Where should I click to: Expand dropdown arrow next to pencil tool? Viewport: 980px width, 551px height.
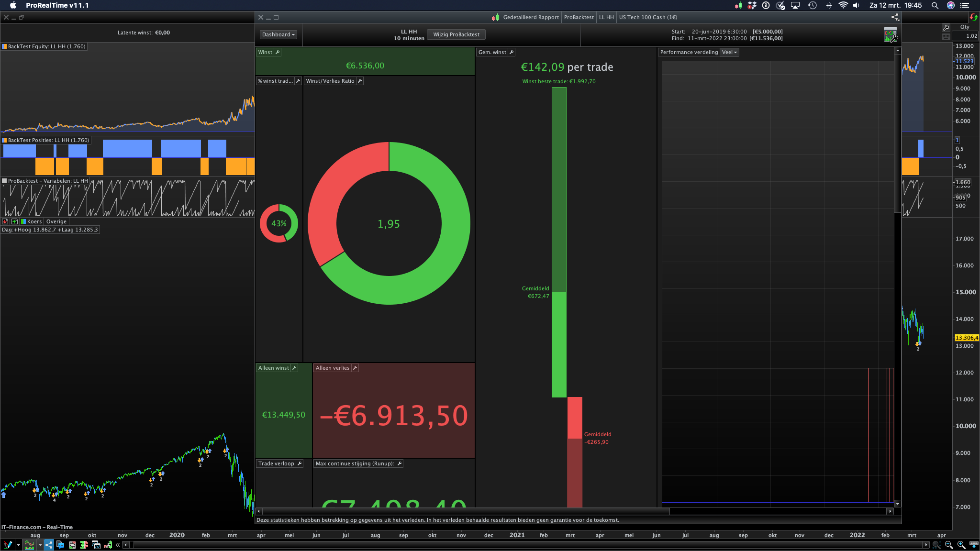point(19,545)
